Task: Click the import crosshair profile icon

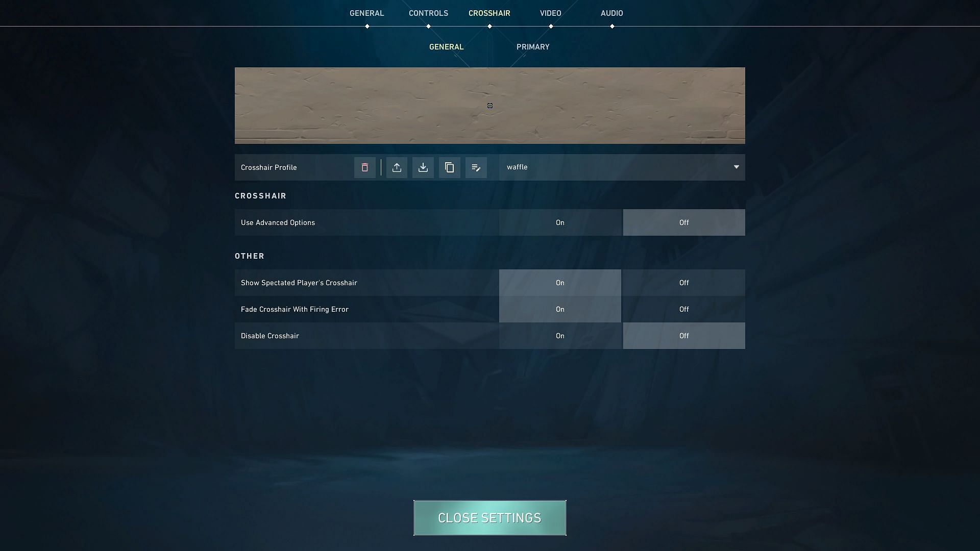Action: [x=423, y=167]
